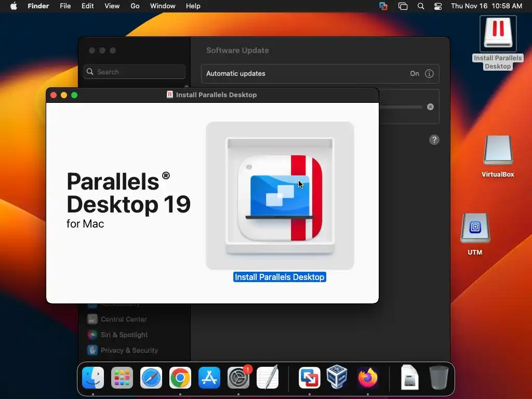This screenshot has height=399, width=532.
Task: Open the Edit menu
Action: (87, 6)
